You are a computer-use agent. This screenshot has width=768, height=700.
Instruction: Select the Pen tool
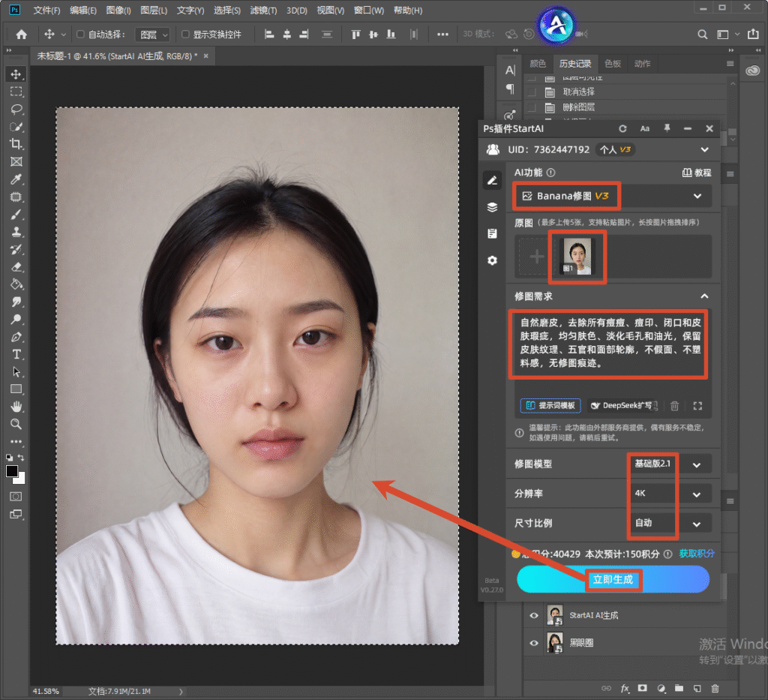16,337
